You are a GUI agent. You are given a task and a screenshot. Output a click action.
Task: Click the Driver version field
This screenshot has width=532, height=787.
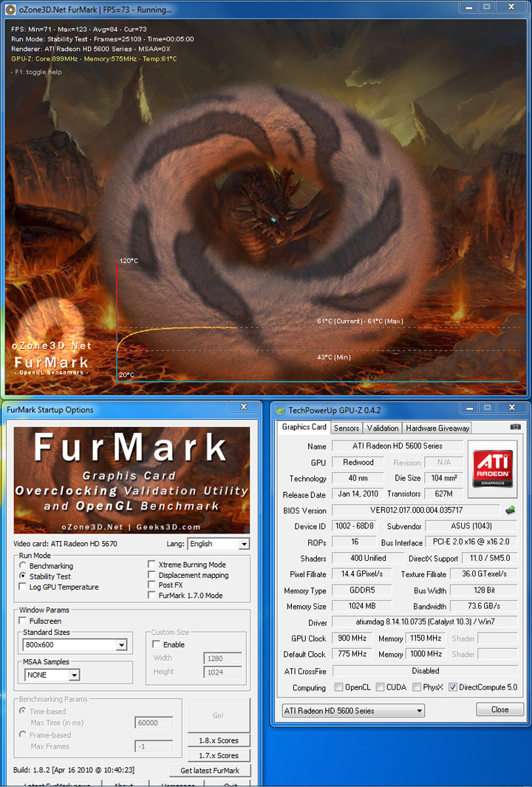coord(425,622)
